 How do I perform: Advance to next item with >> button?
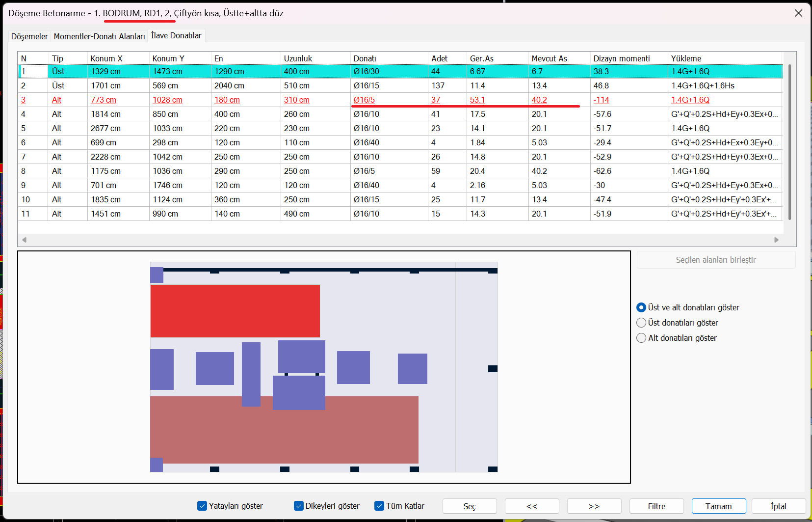tap(594, 506)
